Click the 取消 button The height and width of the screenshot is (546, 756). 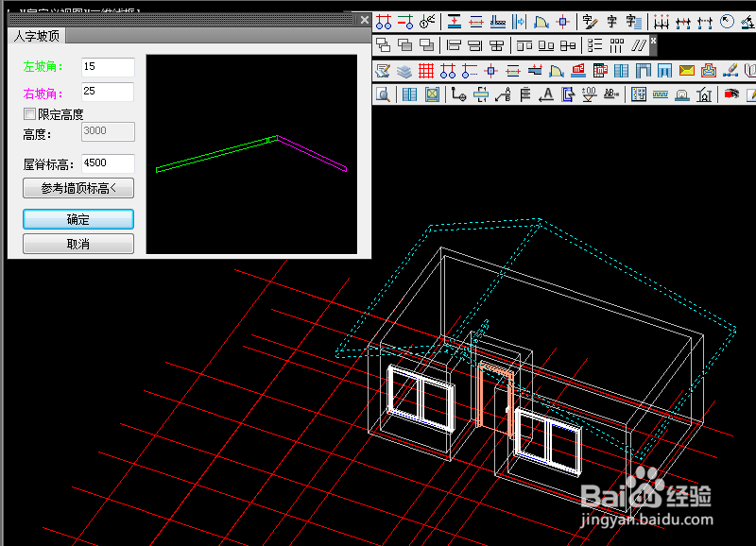point(78,244)
